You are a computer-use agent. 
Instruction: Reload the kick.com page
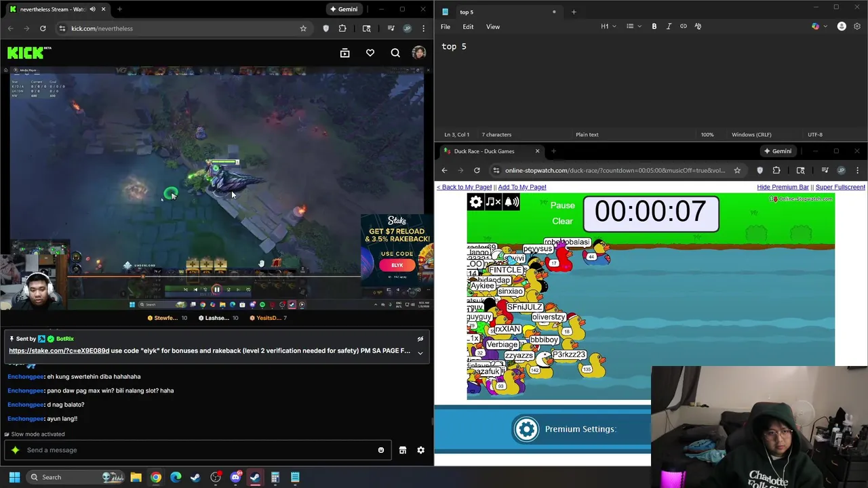coord(43,28)
